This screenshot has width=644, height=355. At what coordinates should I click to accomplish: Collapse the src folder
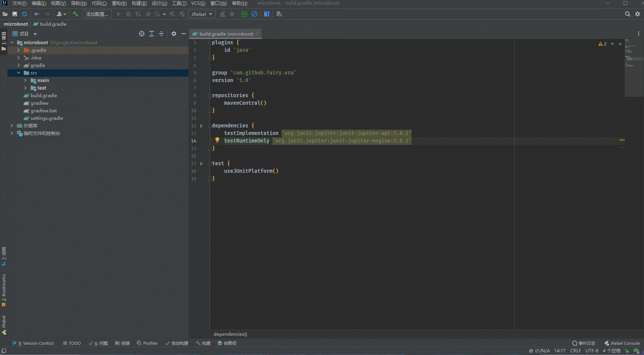(19, 73)
